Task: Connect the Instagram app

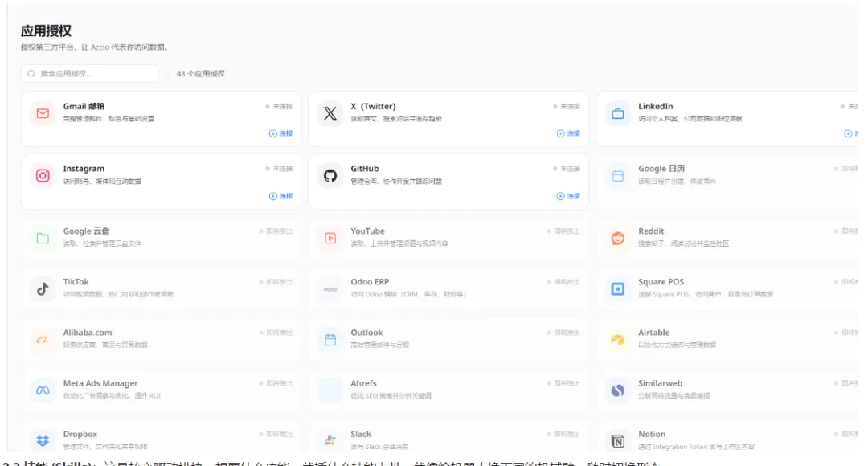Action: 280,196
